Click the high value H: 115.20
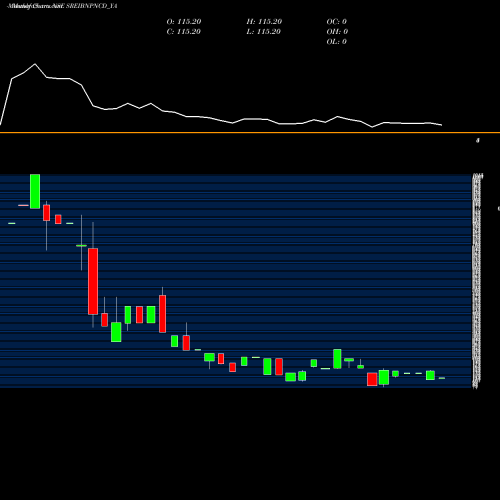This screenshot has height=500, width=500. (264, 22)
